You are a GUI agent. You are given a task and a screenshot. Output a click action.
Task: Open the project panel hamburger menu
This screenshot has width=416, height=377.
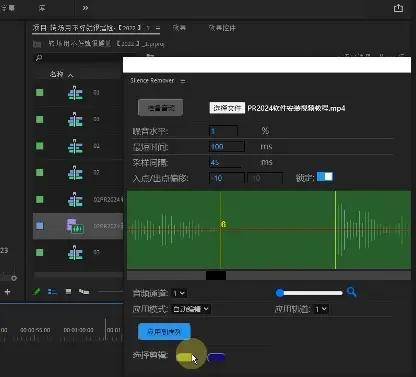click(158, 28)
